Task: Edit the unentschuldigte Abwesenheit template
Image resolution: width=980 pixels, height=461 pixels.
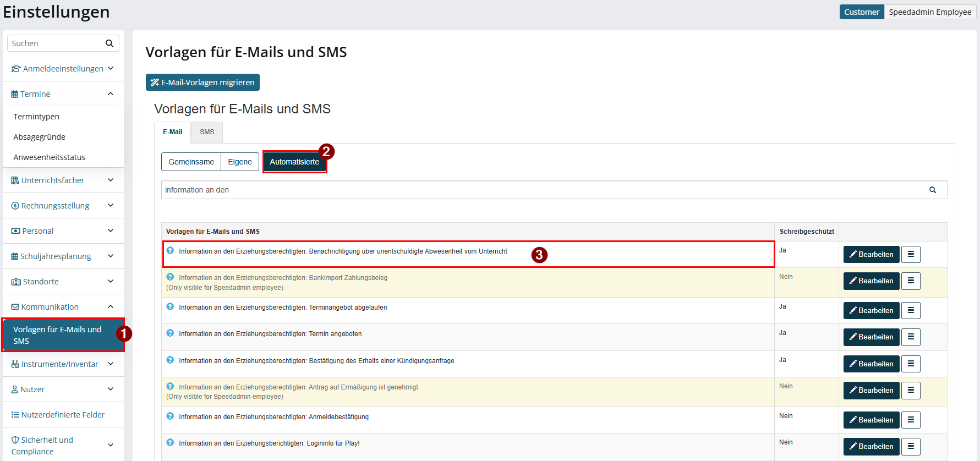Action: click(872, 254)
